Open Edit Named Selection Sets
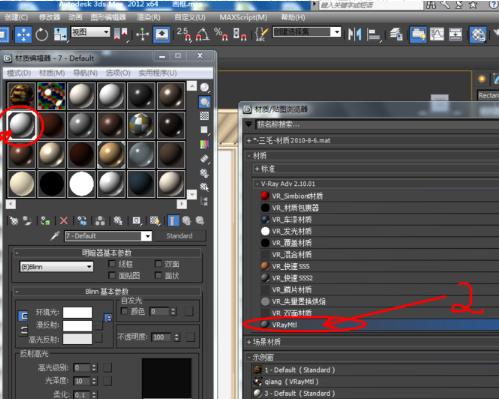Viewport: 499px width, 399px height. [x=262, y=34]
